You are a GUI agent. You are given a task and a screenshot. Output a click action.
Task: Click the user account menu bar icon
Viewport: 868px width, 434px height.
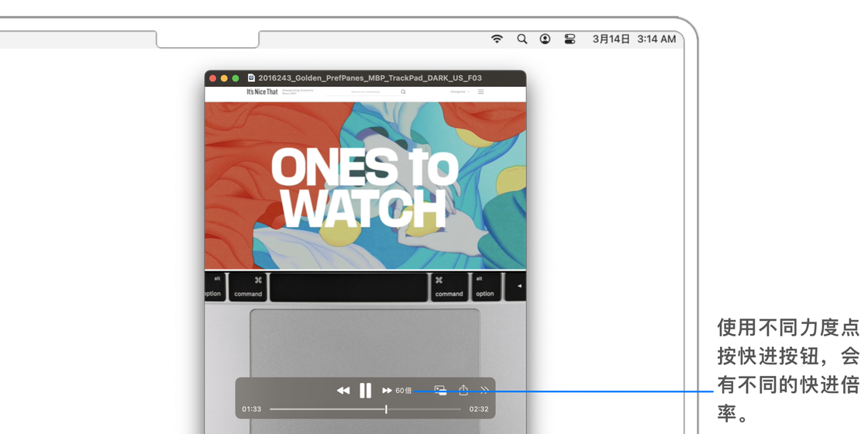(546, 39)
